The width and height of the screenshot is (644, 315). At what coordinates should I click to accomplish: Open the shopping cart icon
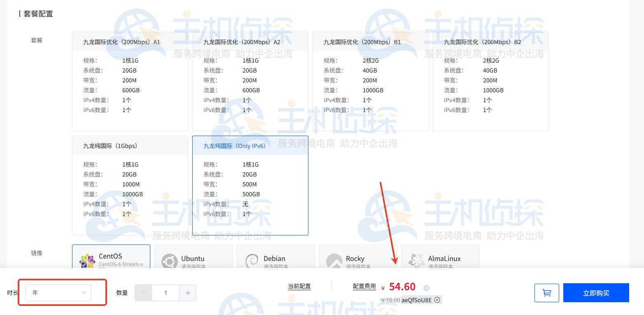(x=546, y=293)
